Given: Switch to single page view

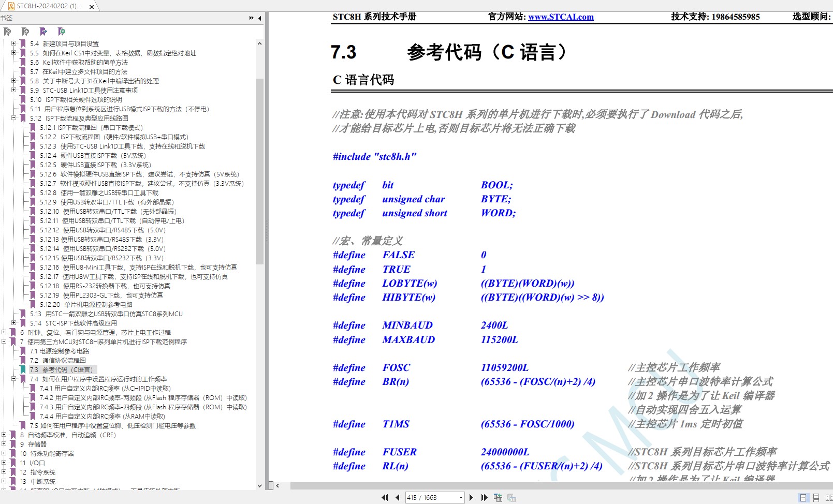Looking at the screenshot, I should (803, 498).
